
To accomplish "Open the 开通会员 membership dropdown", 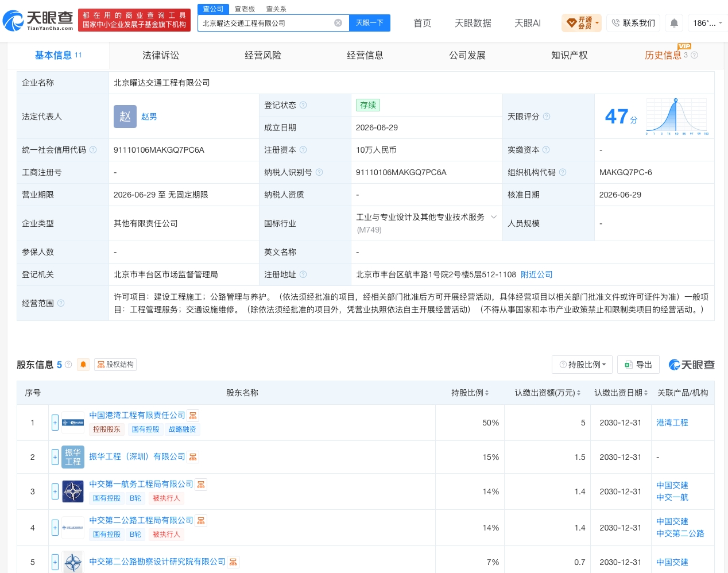I will (x=582, y=23).
